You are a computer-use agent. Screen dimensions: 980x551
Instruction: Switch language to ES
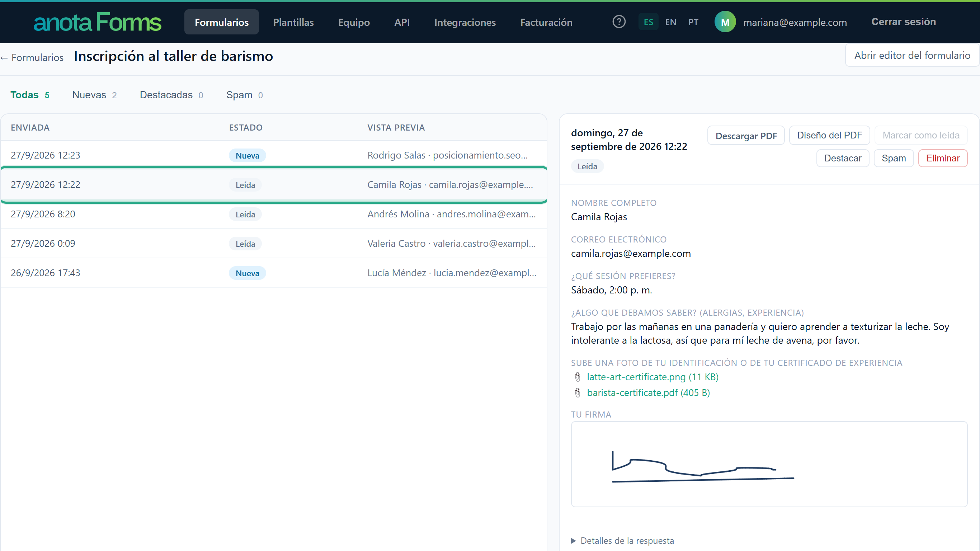click(x=648, y=22)
